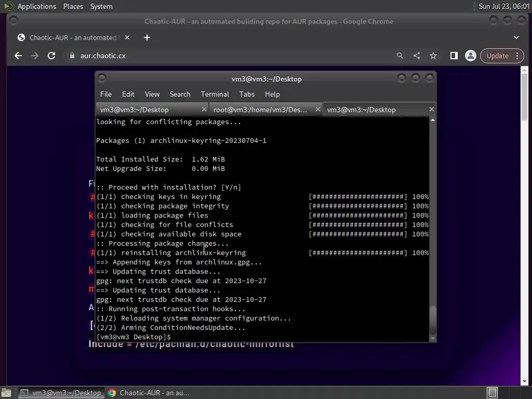Open Chrome search magnifier icon

click(x=400, y=56)
